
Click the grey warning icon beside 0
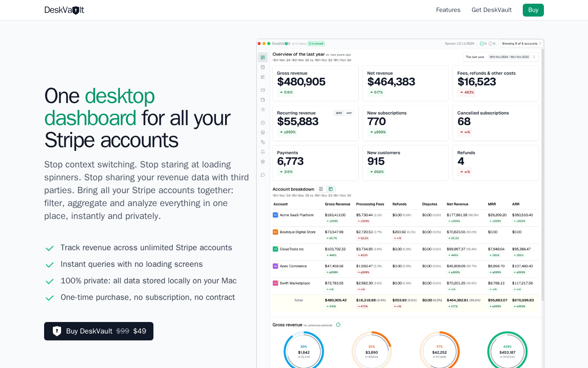tap(491, 44)
